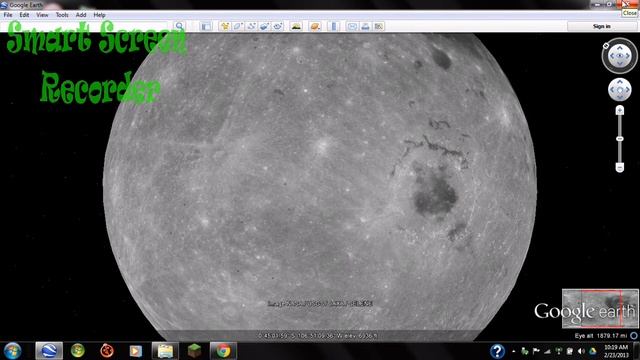Record a tour from the toolbar
The height and width of the screenshot is (360, 640).
(278, 26)
